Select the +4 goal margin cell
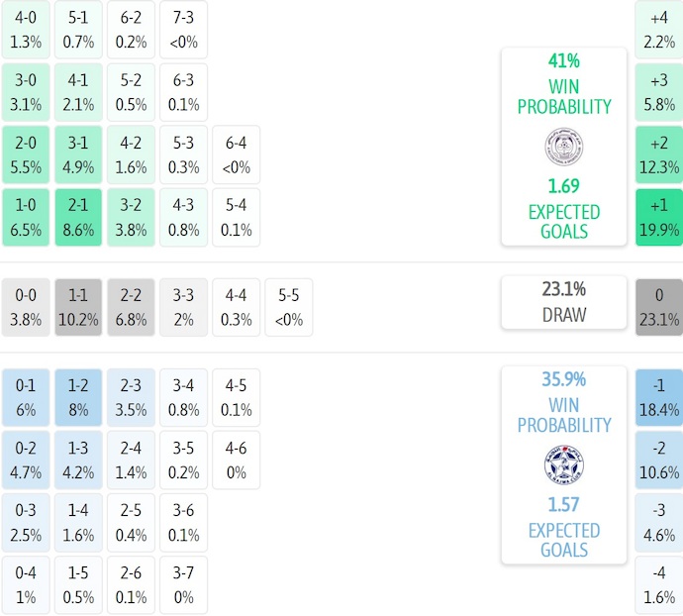 [658, 30]
